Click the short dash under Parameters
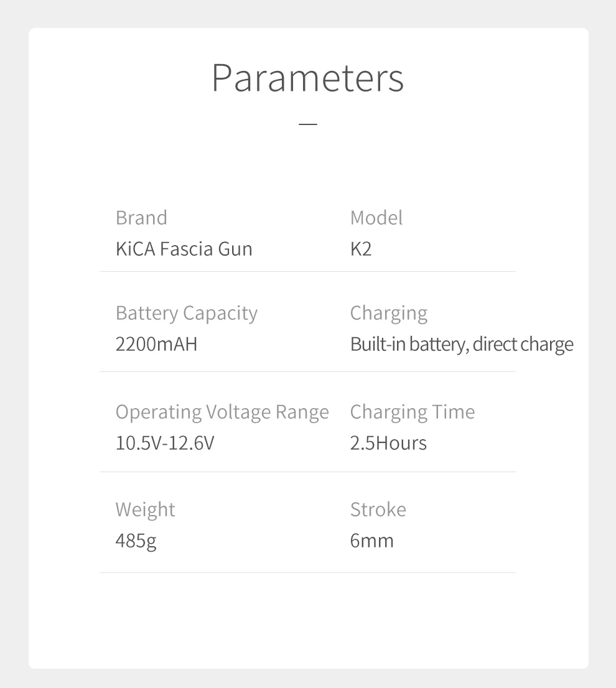The width and height of the screenshot is (616, 688). [x=307, y=124]
